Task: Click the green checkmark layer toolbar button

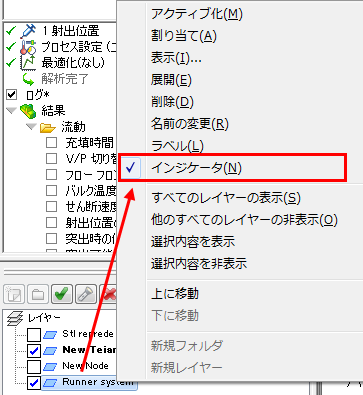Action: point(62,294)
